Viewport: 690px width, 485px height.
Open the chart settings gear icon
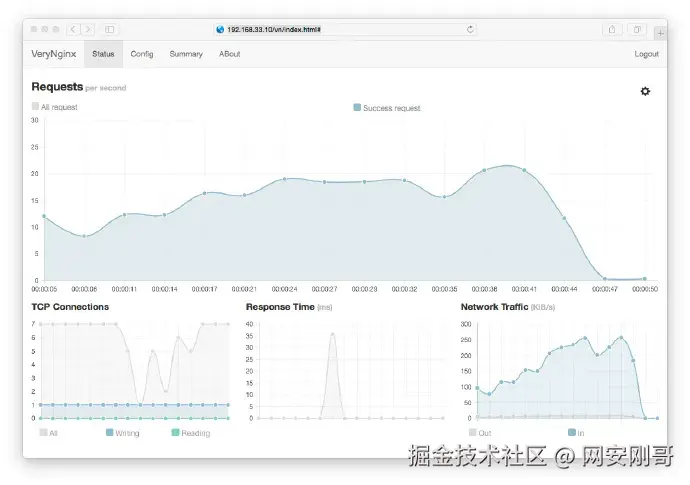[645, 91]
